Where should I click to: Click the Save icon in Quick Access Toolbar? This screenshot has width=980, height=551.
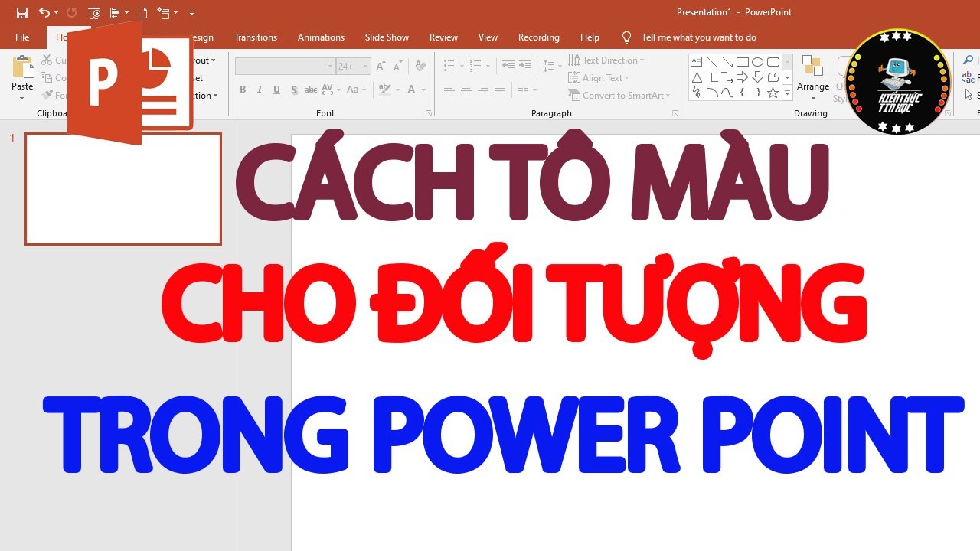[22, 13]
